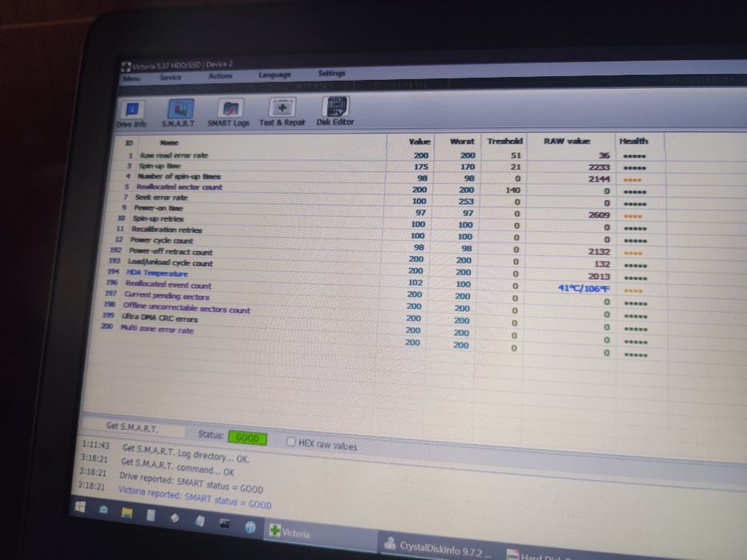
Task: Select the Power-on time attribute
Action: (159, 208)
